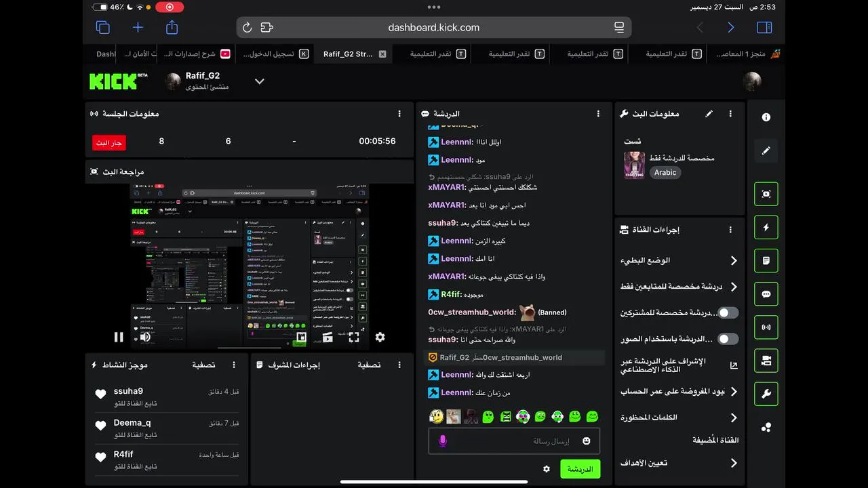Click ssuha9 in the activity feed
This screenshot has width=868, height=488.
tap(128, 391)
